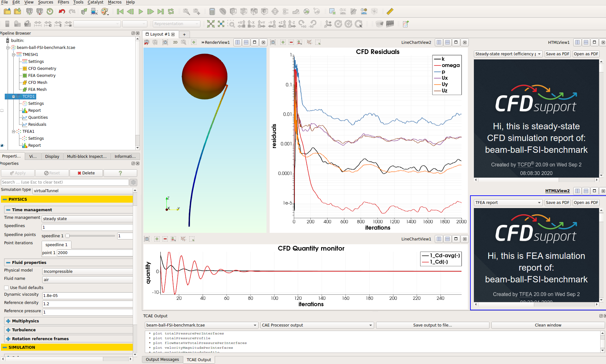Screen dimensions: 606x364
Task: Click the Reset session icon
Action: pyautogui.click(x=50, y=12)
